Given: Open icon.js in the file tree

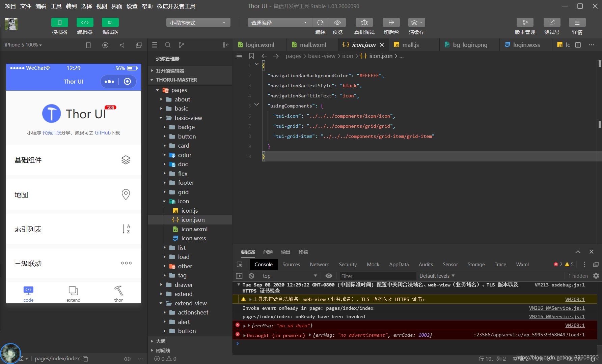Looking at the screenshot, I should click(190, 211).
